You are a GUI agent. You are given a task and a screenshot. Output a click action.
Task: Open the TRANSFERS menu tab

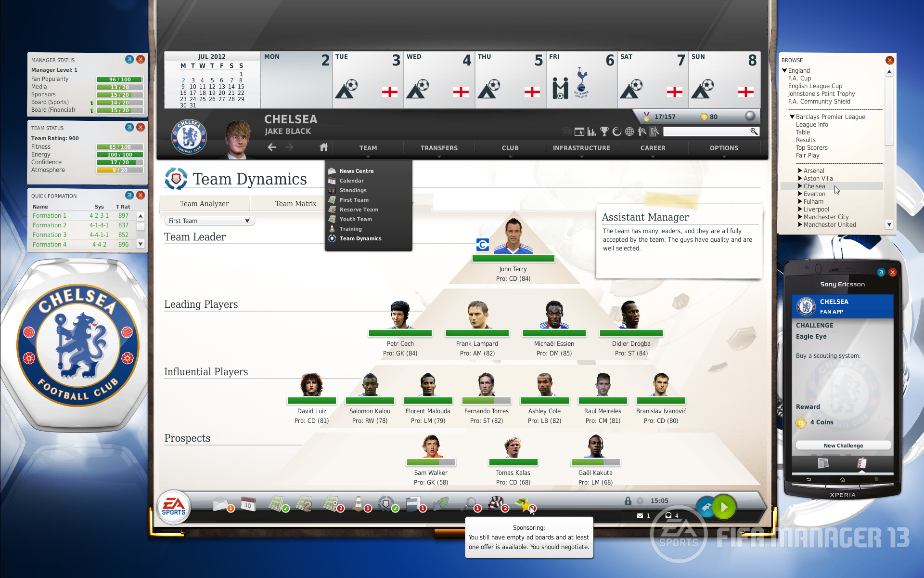point(439,148)
